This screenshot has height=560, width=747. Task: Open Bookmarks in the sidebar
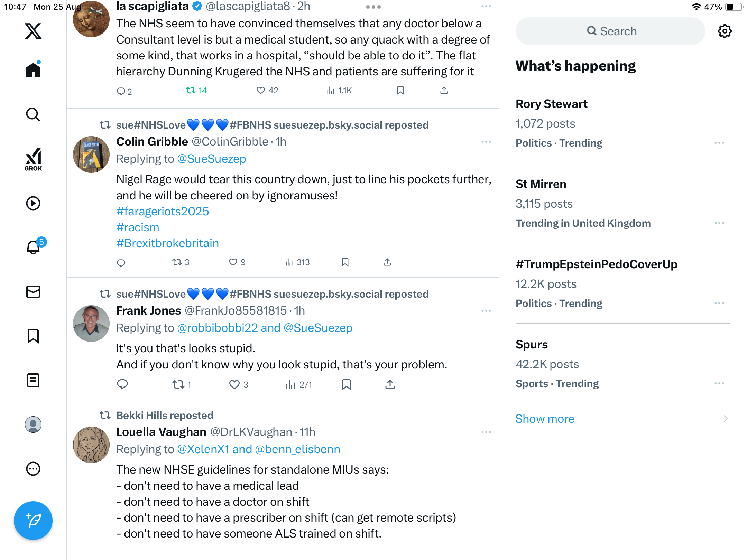(33, 336)
